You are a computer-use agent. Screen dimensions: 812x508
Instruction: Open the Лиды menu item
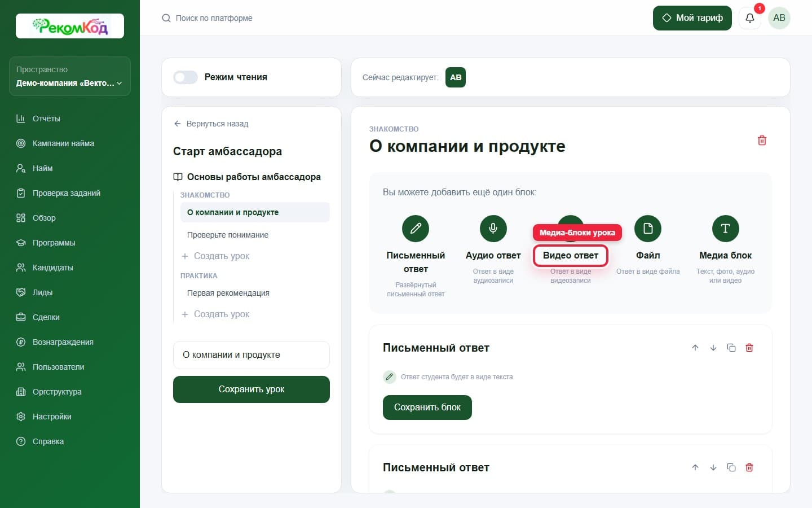pyautogui.click(x=70, y=292)
